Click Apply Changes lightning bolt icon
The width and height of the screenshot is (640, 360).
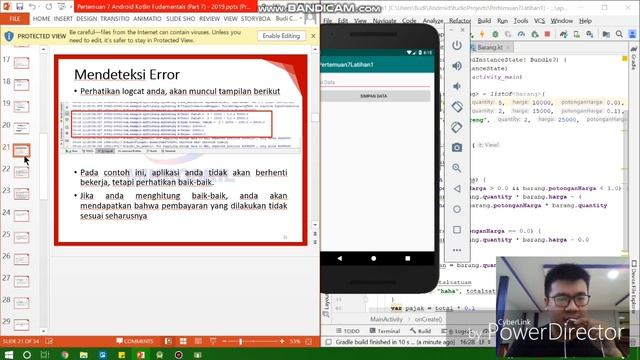482,35
